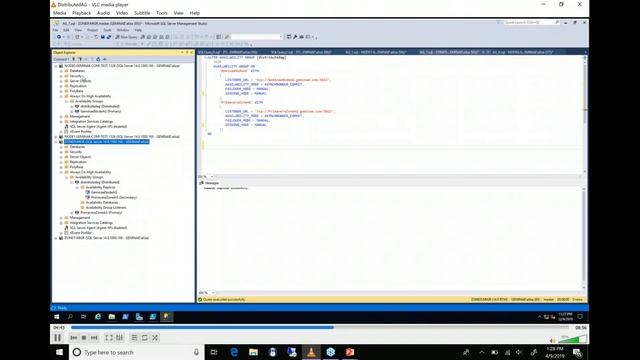The image size is (640, 360).
Task: Adjust the VLC volume slider
Action: click(x=572, y=339)
